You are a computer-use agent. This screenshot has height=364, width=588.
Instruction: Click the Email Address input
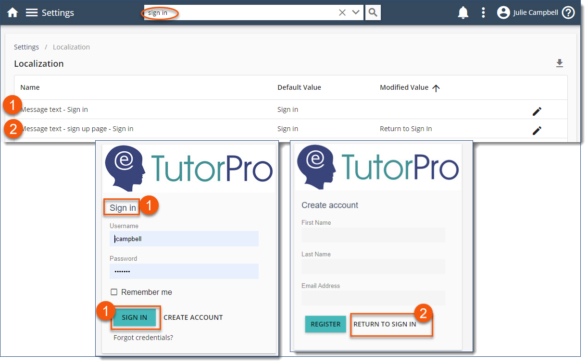click(x=373, y=298)
